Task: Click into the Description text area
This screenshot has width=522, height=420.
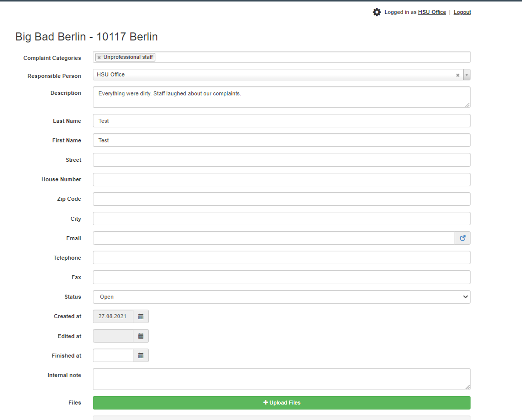Action: pyautogui.click(x=281, y=97)
